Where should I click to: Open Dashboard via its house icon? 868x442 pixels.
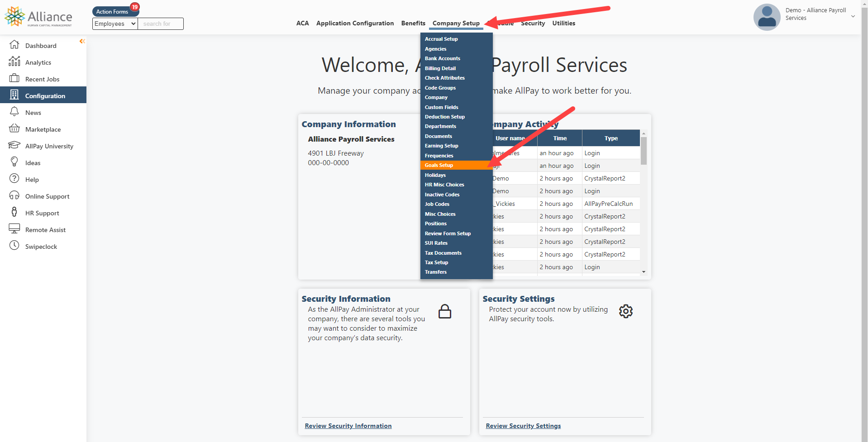point(14,45)
